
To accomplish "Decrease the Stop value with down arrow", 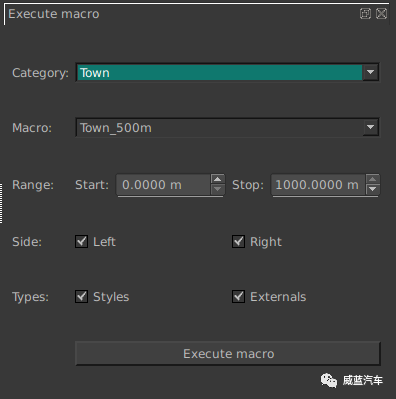I will [373, 190].
